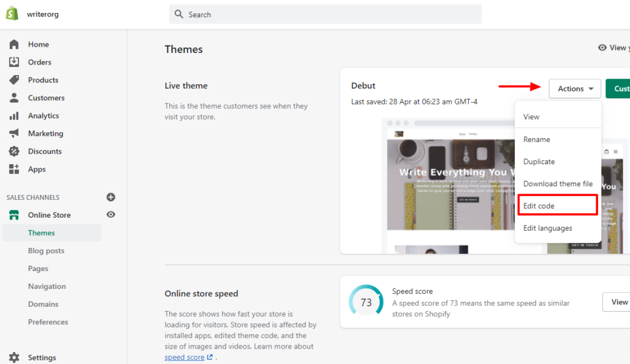Screen dimensions: 630x364
Task: Click the 73 speed score gauge
Action: [366, 302]
